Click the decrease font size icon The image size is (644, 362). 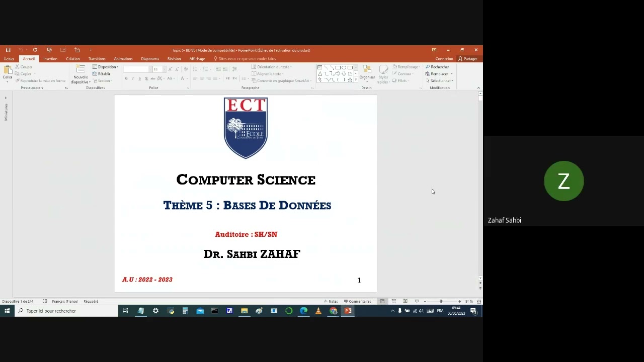176,69
